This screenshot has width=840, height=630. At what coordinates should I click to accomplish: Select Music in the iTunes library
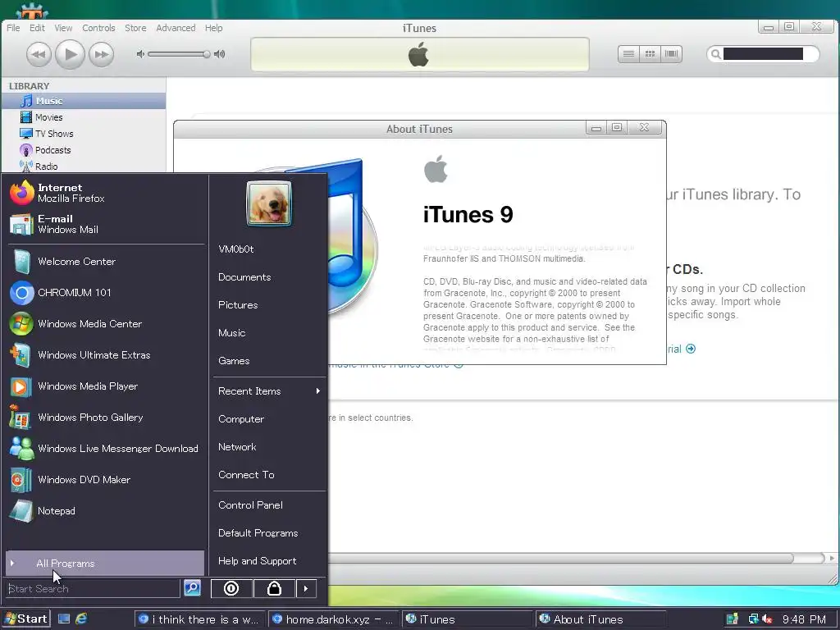tap(84, 101)
